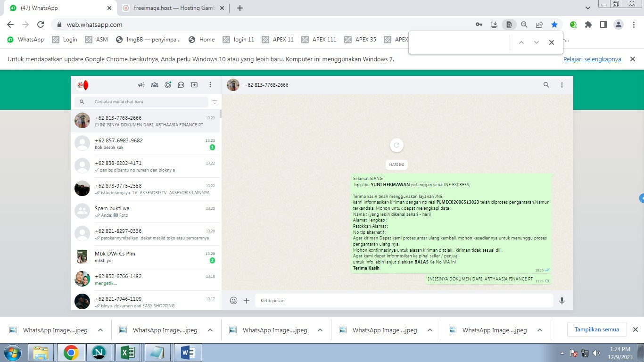Viewport: 644px width, 362px height.
Task: Toggle unread chats filter icon
Action: (x=215, y=102)
